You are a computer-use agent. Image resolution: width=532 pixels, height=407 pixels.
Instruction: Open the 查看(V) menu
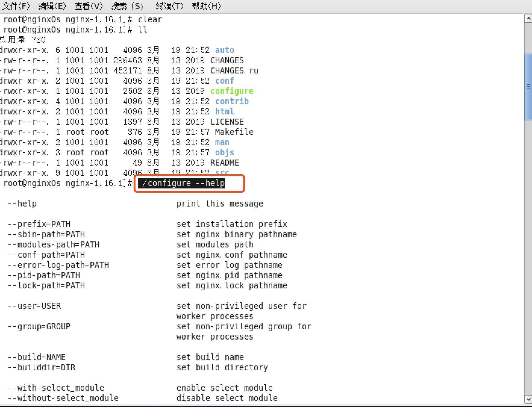pyautogui.click(x=89, y=6)
